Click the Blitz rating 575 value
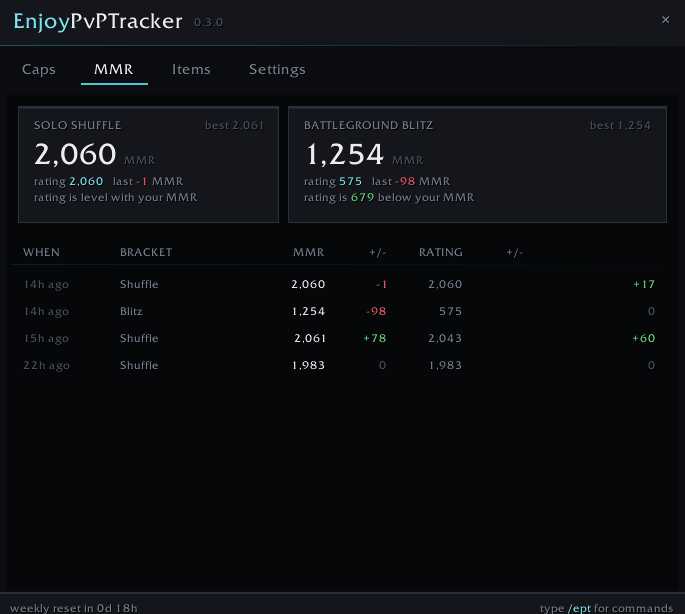This screenshot has height=614, width=685. [x=350, y=181]
